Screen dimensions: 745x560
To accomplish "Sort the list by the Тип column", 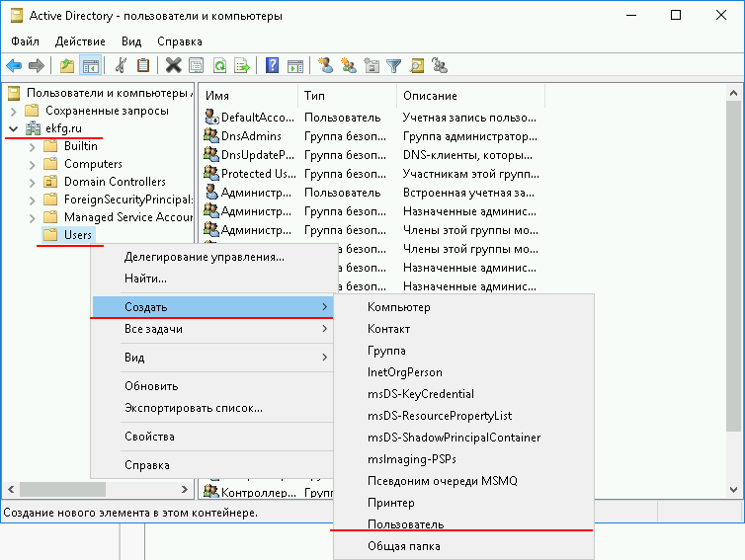I will [348, 96].
